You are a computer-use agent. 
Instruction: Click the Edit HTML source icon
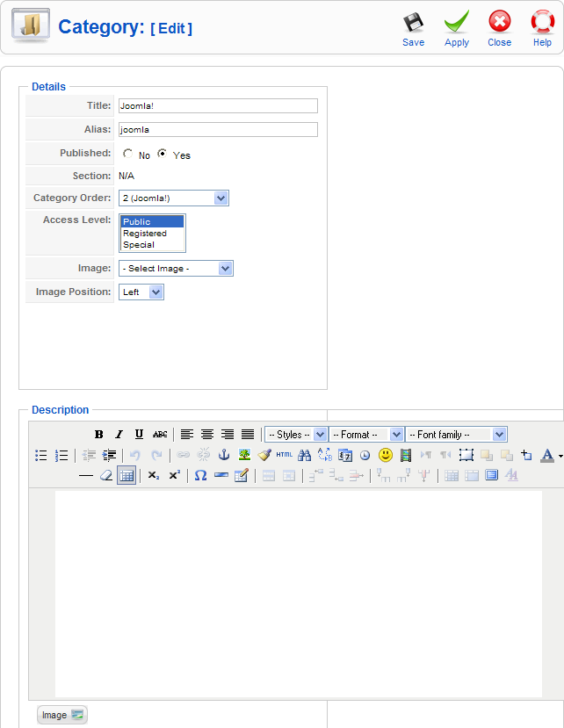(285, 455)
